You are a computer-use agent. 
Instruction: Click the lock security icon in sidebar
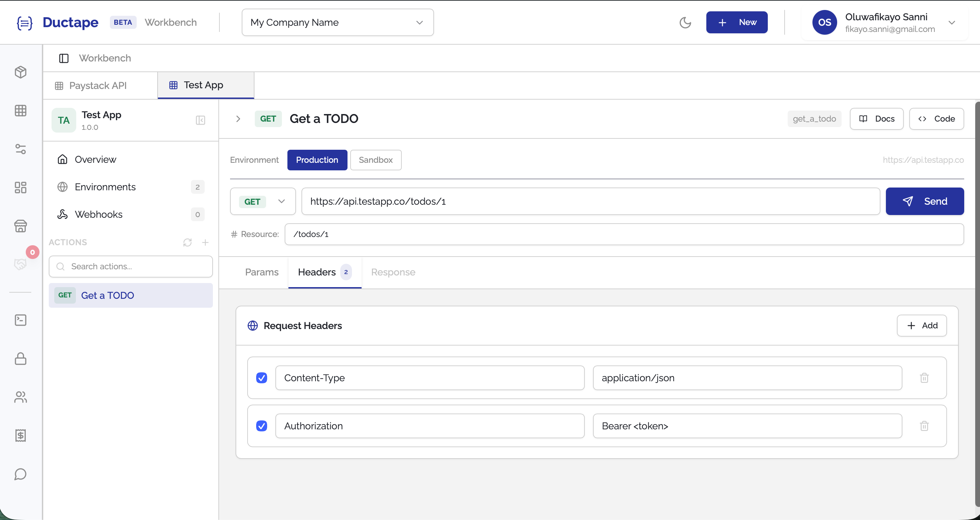21,359
